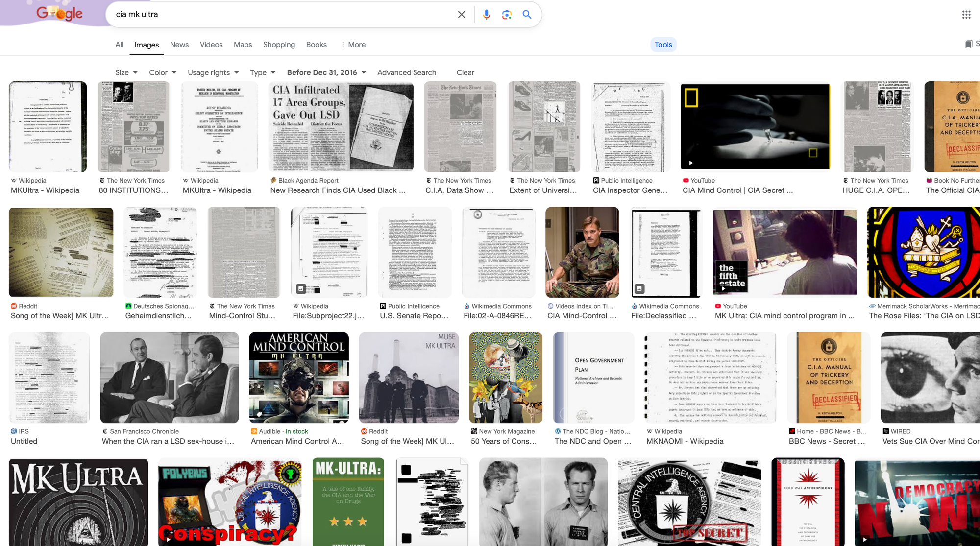Open the Color filter dropdown
The image size is (980, 546).
[163, 72]
